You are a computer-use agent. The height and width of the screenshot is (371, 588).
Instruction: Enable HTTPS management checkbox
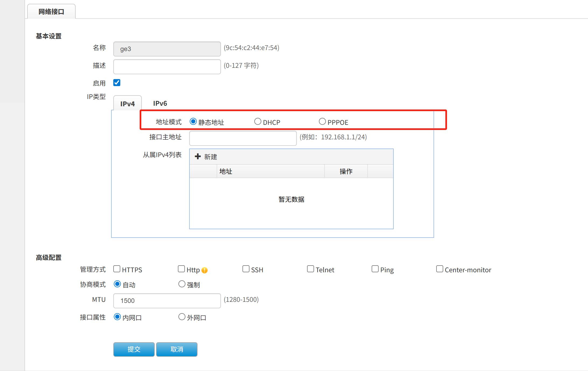click(x=117, y=269)
